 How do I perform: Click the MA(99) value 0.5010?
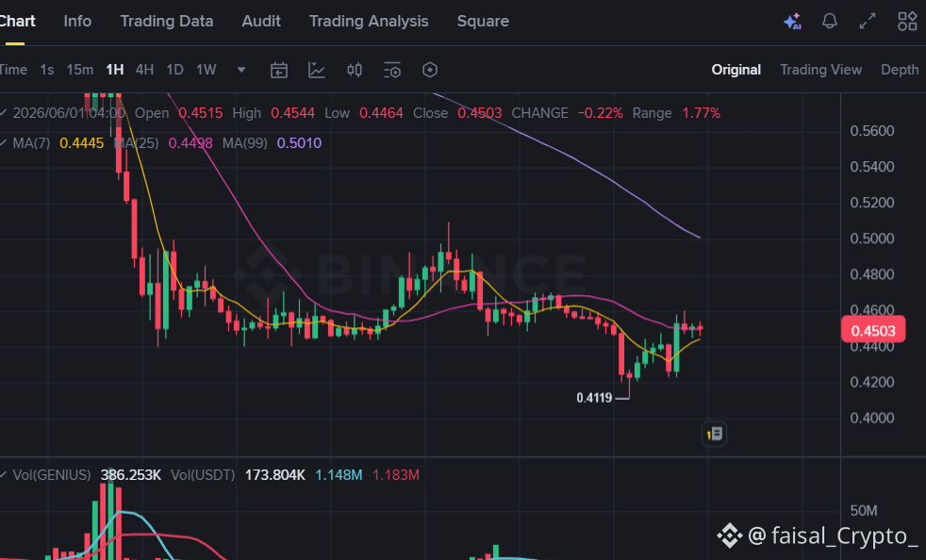(299, 143)
